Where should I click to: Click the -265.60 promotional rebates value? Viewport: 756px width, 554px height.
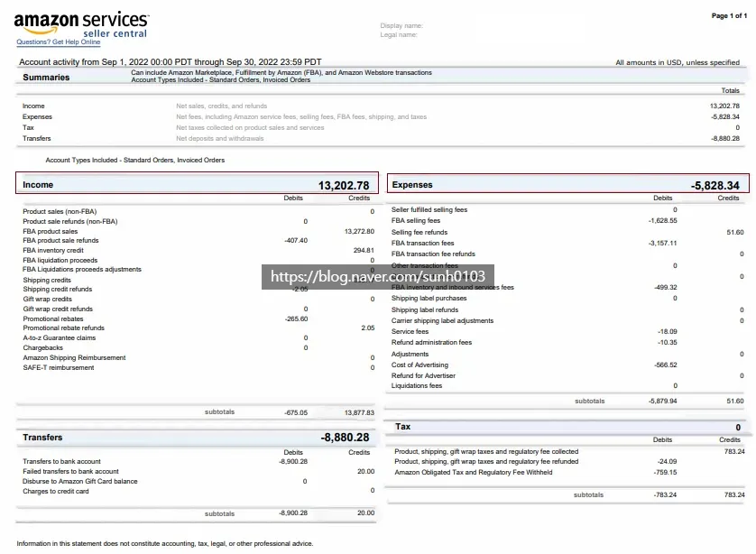click(296, 319)
